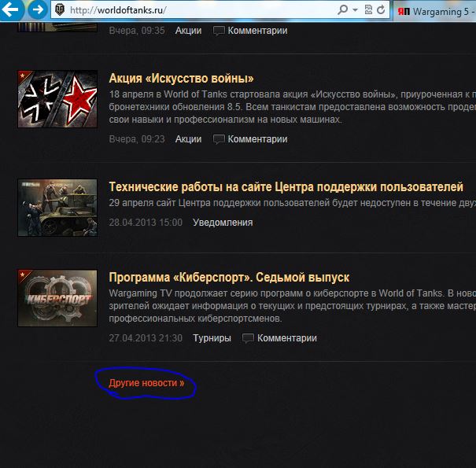Open headline Программа «Киберспорт». Седьмой выпуск
Screen dimensions: 476x468
(229, 277)
